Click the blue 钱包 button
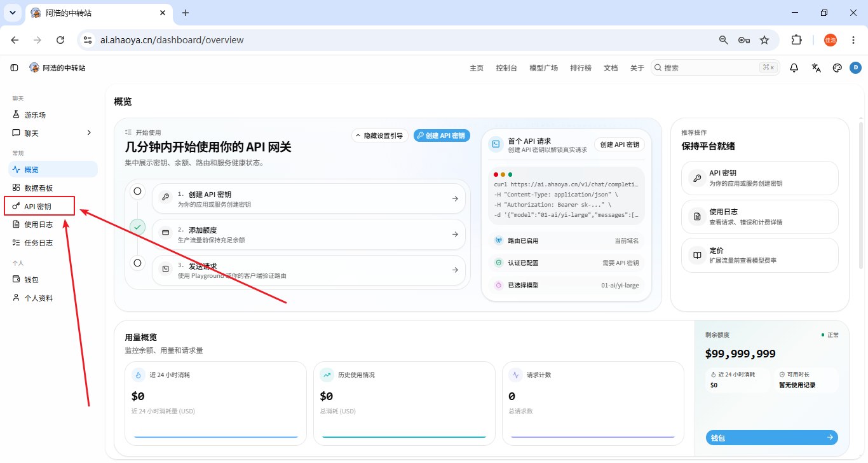Image resolution: width=868 pixels, height=463 pixels. 772,438
